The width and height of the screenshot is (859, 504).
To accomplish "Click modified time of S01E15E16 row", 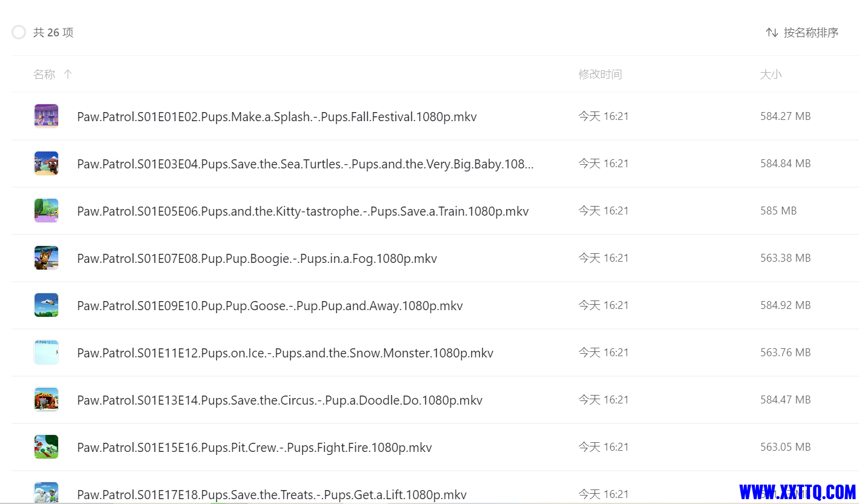I will tap(603, 446).
